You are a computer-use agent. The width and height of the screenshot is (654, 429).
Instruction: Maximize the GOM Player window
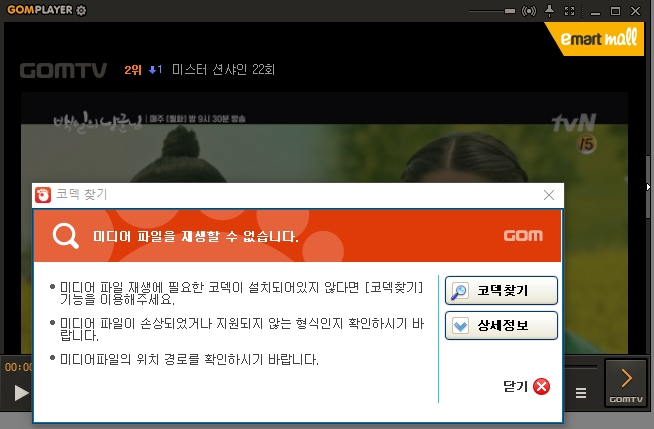coord(615,11)
